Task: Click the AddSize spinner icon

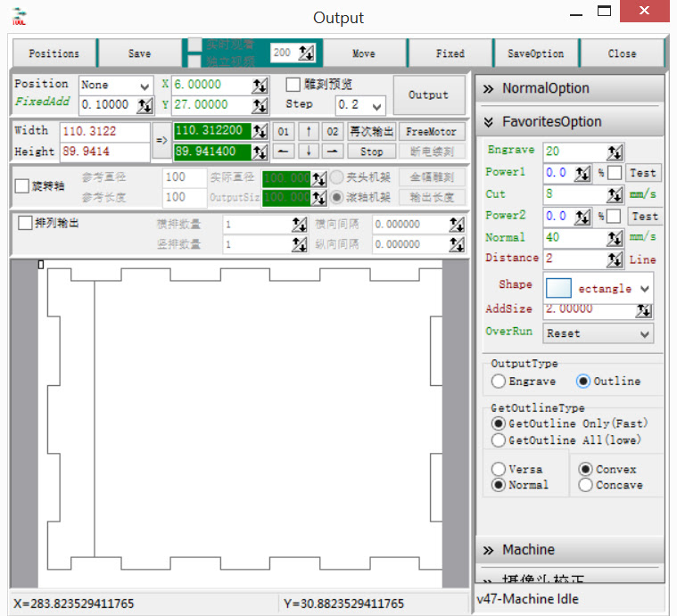Action: click(x=643, y=310)
